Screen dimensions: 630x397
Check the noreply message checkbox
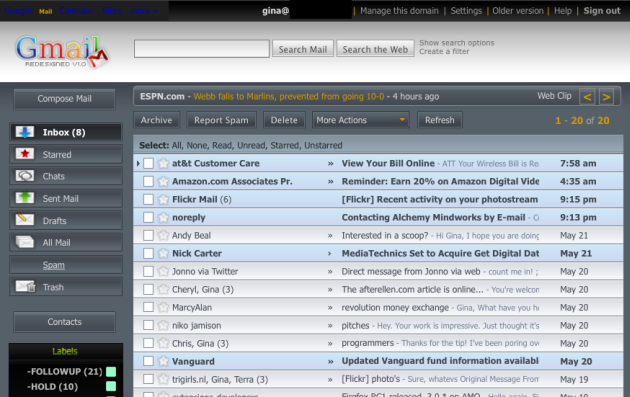[148, 217]
